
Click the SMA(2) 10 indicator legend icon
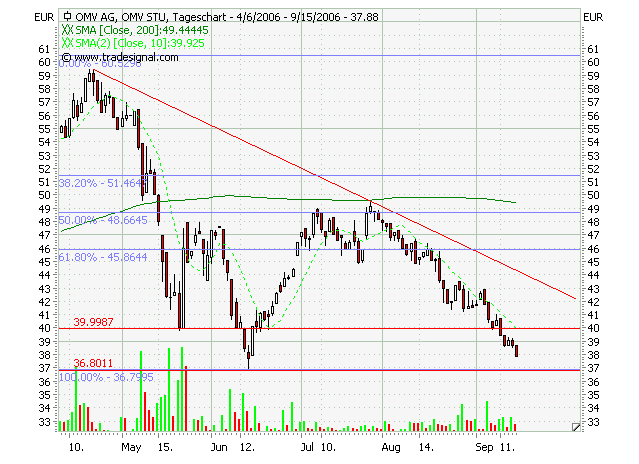66,44
